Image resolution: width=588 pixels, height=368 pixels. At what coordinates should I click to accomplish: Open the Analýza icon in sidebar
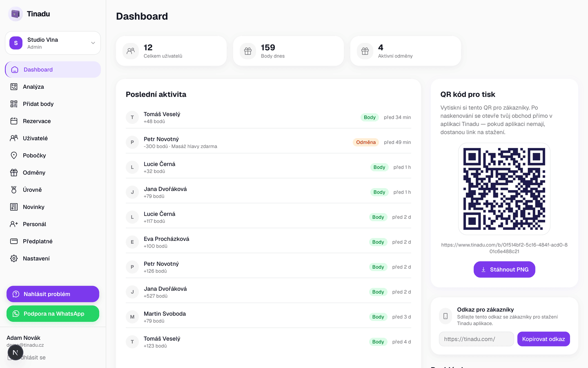(14, 87)
